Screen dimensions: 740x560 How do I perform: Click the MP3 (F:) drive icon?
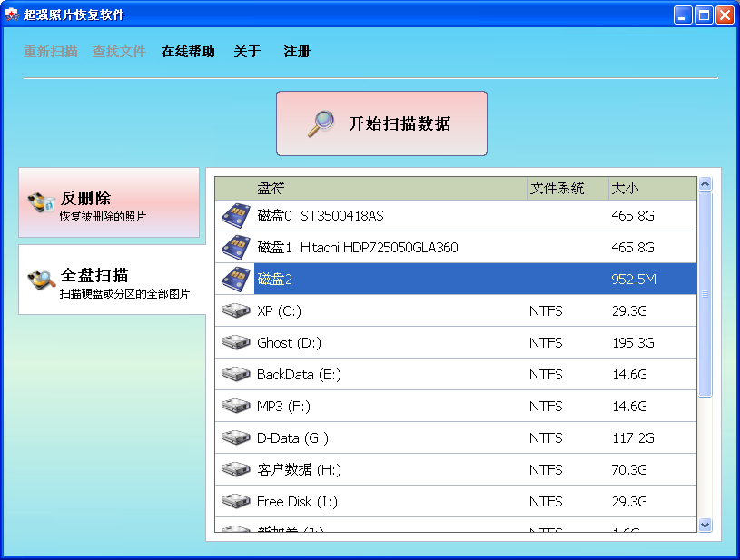click(x=236, y=407)
